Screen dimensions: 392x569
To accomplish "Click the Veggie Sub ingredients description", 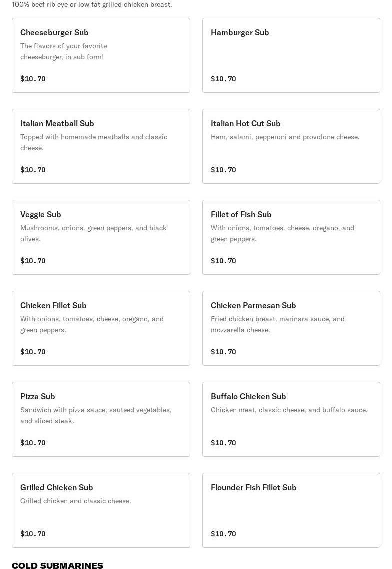I will point(93,233).
